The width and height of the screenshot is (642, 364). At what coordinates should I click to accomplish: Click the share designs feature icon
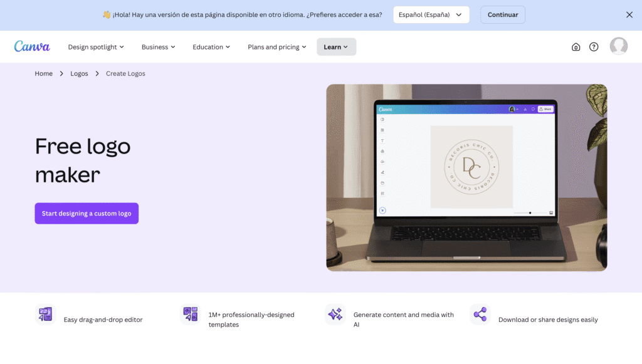[480, 315]
